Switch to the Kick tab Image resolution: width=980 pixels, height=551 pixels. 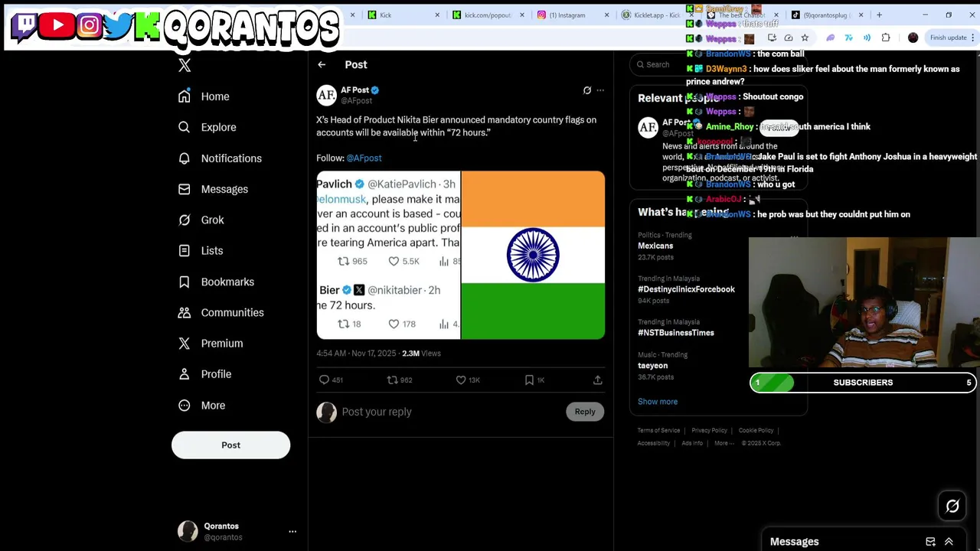point(401,15)
